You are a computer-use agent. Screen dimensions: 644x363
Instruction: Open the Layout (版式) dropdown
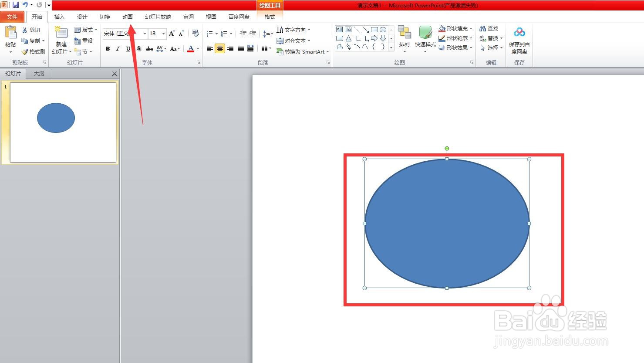(86, 30)
